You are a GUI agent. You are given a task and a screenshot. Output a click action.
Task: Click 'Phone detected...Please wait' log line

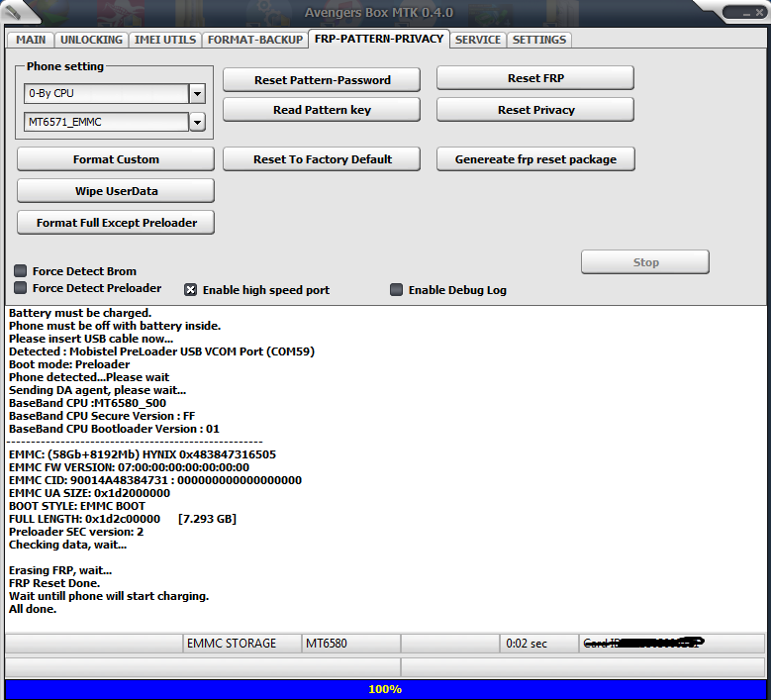coord(89,377)
